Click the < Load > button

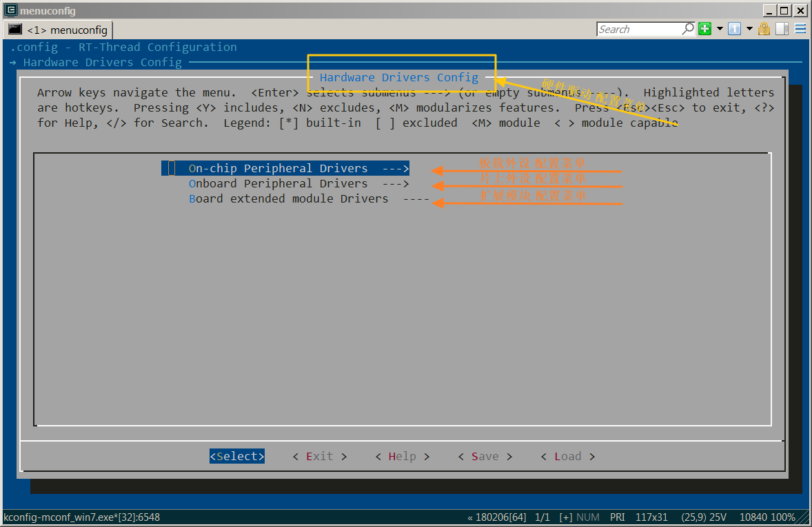tap(567, 456)
